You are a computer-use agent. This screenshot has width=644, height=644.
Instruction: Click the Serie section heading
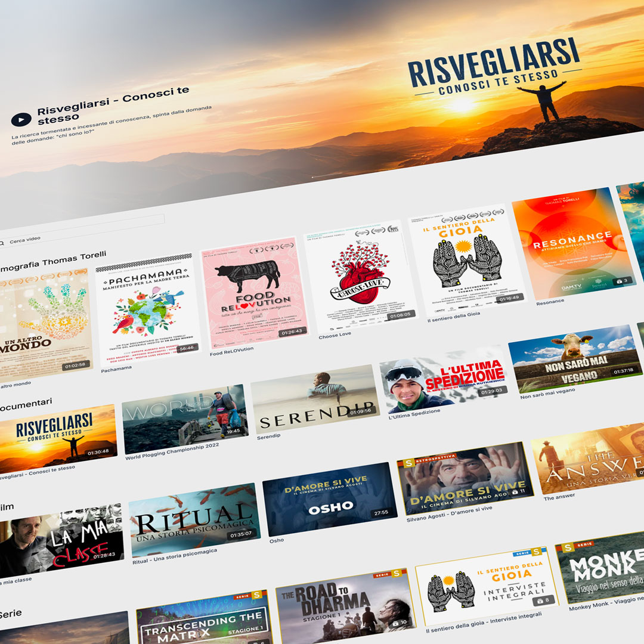pos(10,614)
